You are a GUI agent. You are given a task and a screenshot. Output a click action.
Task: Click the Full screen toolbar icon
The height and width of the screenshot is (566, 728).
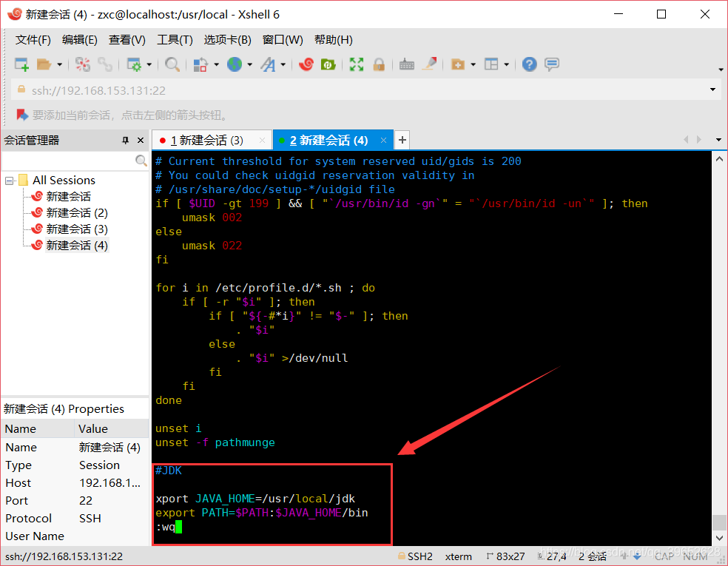coord(356,64)
